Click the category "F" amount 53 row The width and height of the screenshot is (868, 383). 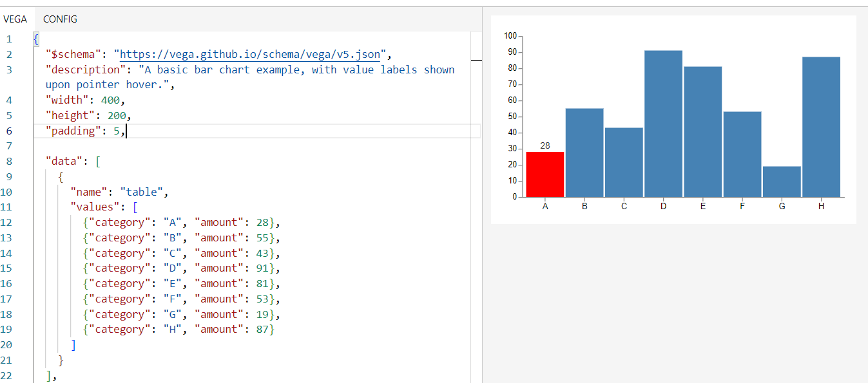tap(182, 299)
